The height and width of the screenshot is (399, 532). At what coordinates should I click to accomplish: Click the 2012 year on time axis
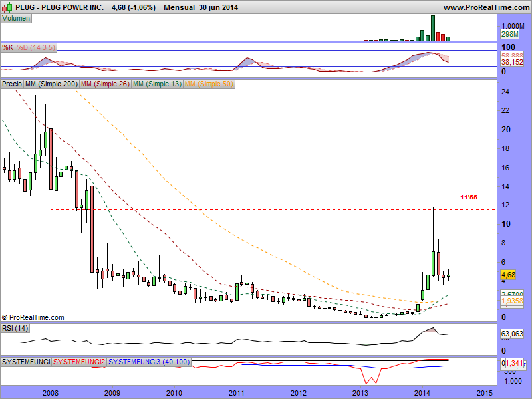[x=298, y=393]
